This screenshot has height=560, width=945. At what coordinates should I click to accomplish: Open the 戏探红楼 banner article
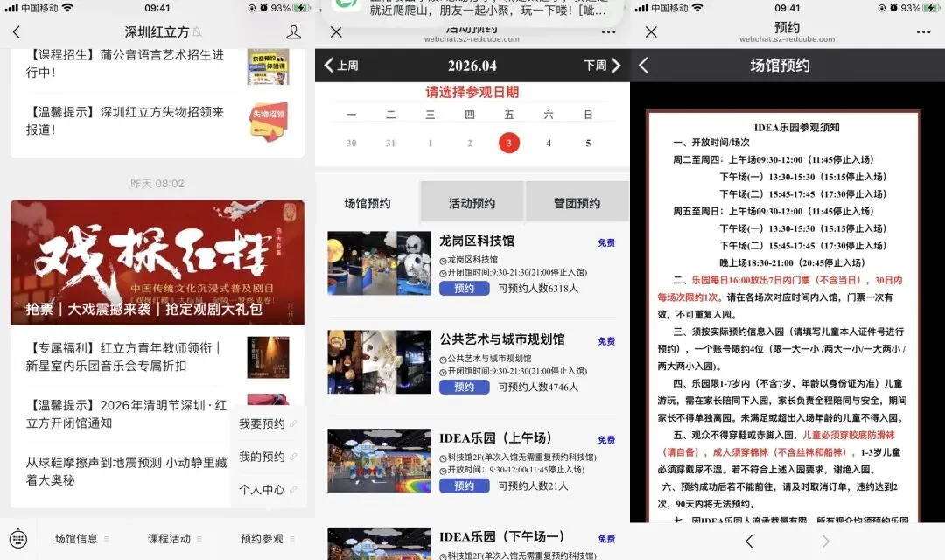[157, 262]
